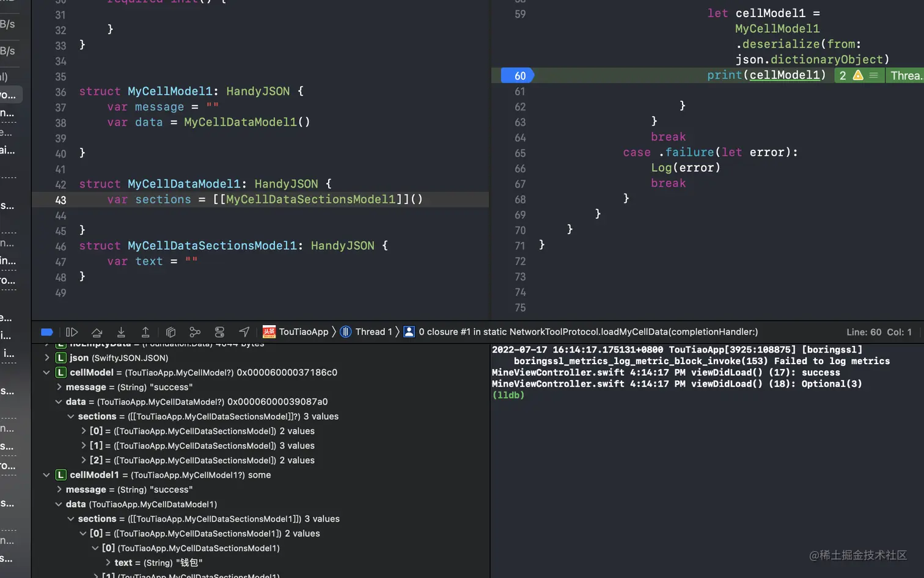Viewport: 924px width, 578px height.
Task: Click the TouTiaoApp app icon in debug bar
Action: click(x=269, y=332)
